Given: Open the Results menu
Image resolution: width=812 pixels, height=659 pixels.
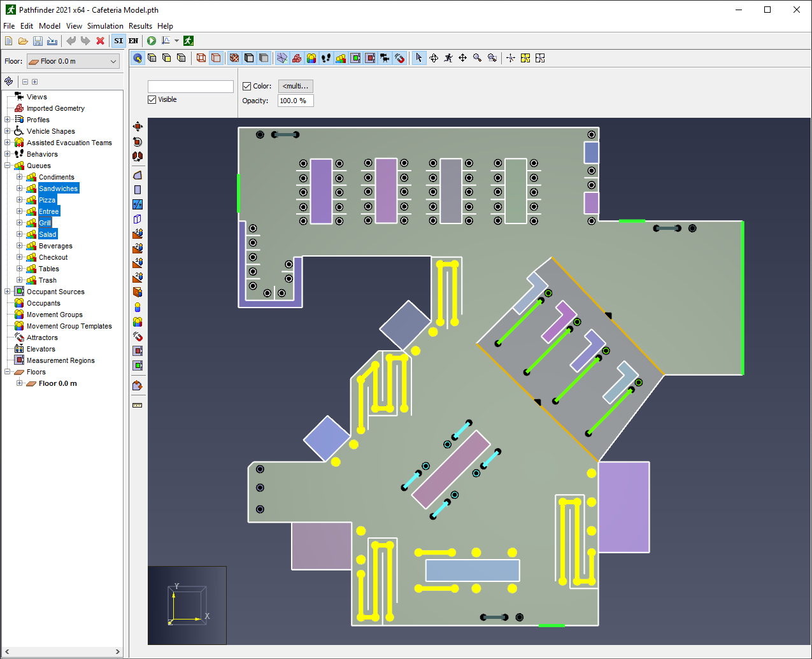Looking at the screenshot, I should 140,26.
